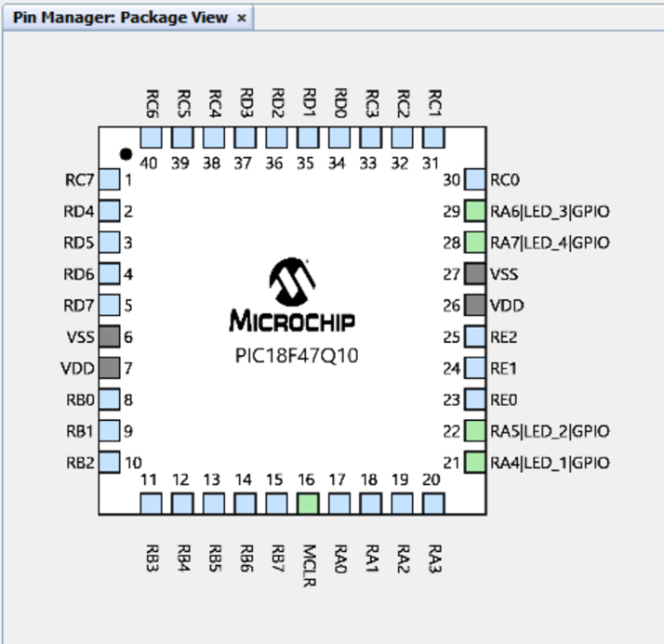Viewport: 664px width, 644px height.
Task: Click pin 10 box RB2
Action: pyautogui.click(x=110, y=462)
